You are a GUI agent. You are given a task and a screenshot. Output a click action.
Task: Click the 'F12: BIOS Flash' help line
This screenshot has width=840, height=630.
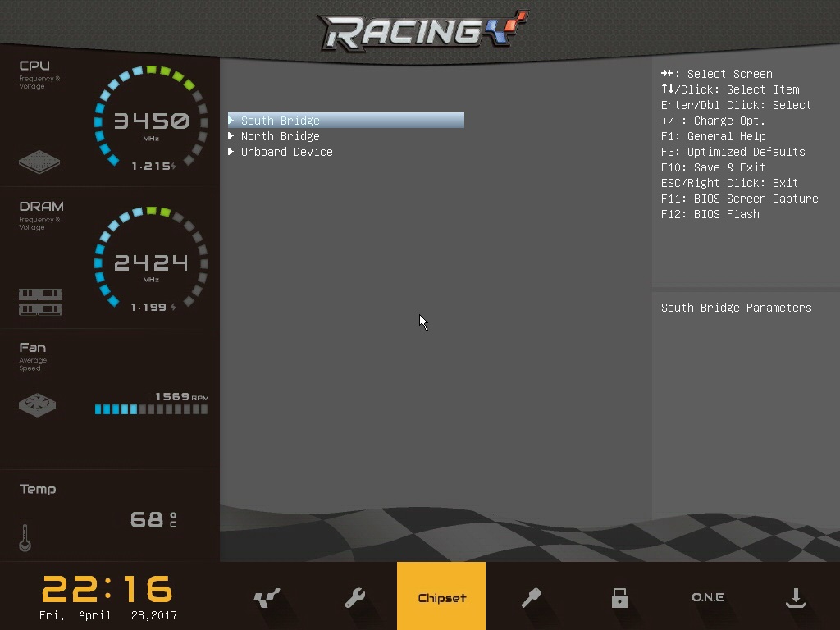click(710, 214)
